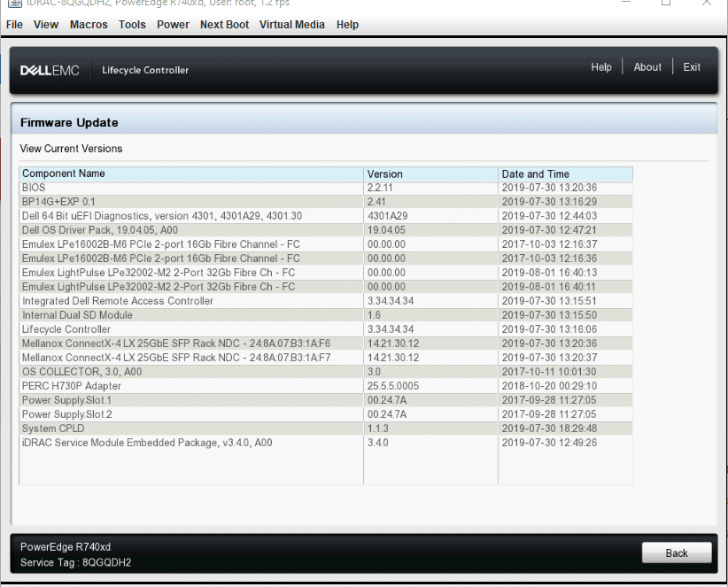Open the File menu
Screen dimensions: 728x587
[14, 25]
